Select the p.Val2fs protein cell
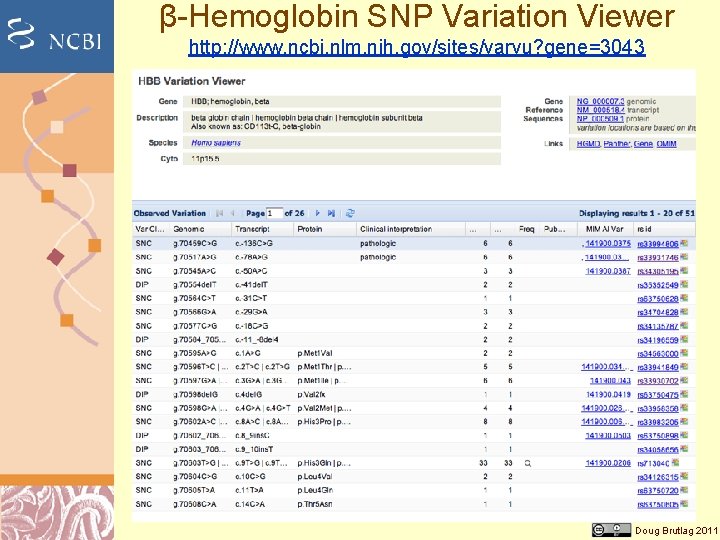This screenshot has width=720, height=540. click(311, 394)
